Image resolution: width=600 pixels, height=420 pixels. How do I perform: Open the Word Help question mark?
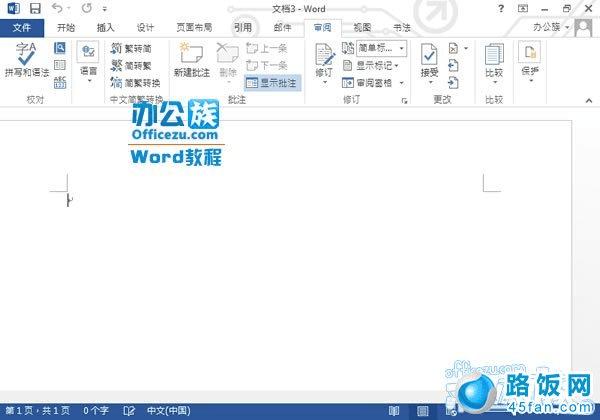tap(501, 8)
